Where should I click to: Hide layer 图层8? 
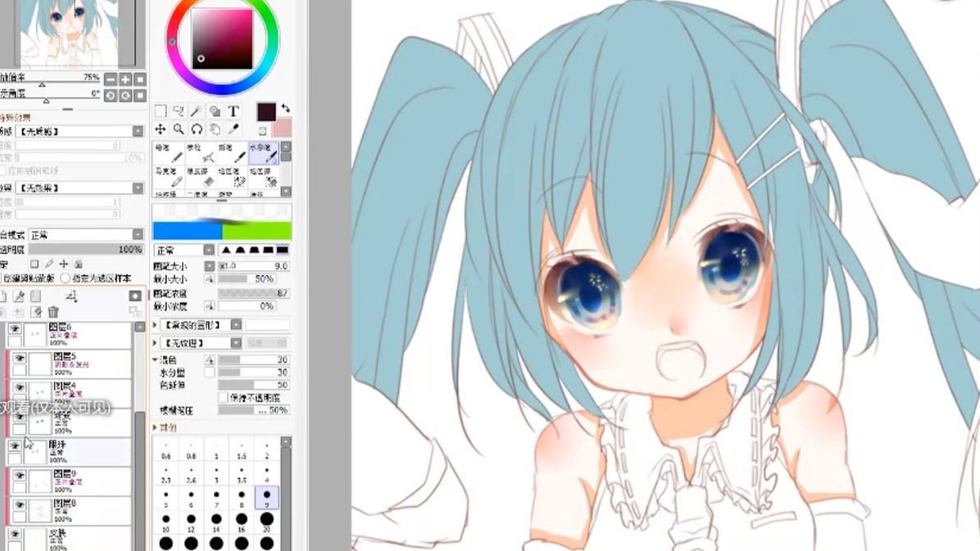click(x=20, y=505)
